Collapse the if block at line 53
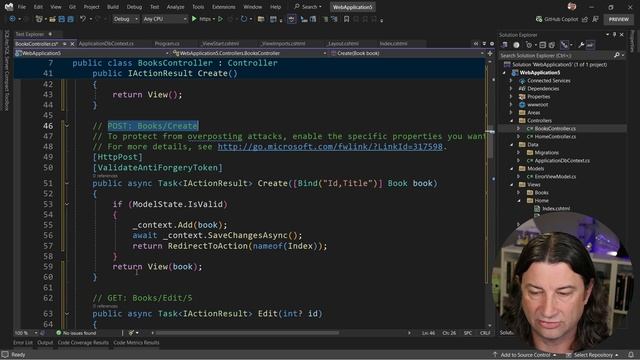 67,204
